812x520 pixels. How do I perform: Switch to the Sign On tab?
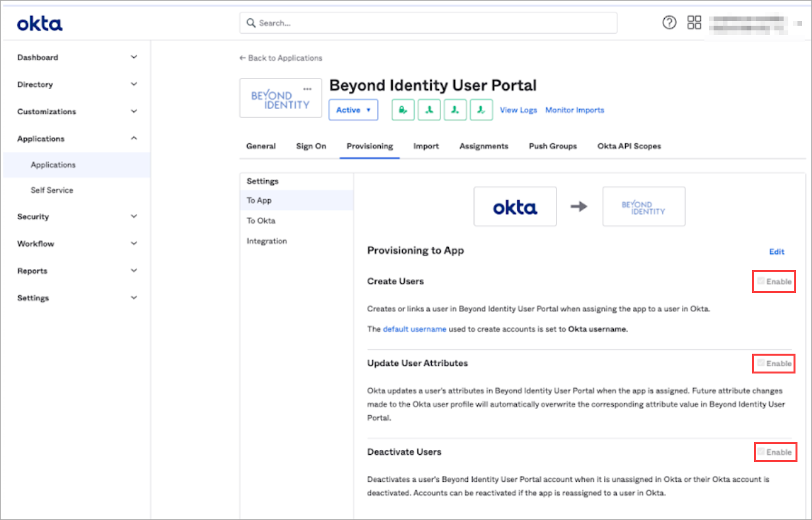311,146
